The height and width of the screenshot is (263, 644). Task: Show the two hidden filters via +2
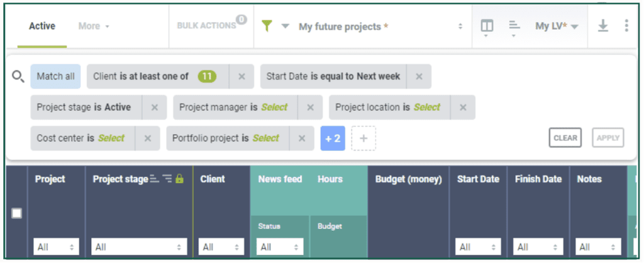coord(333,138)
